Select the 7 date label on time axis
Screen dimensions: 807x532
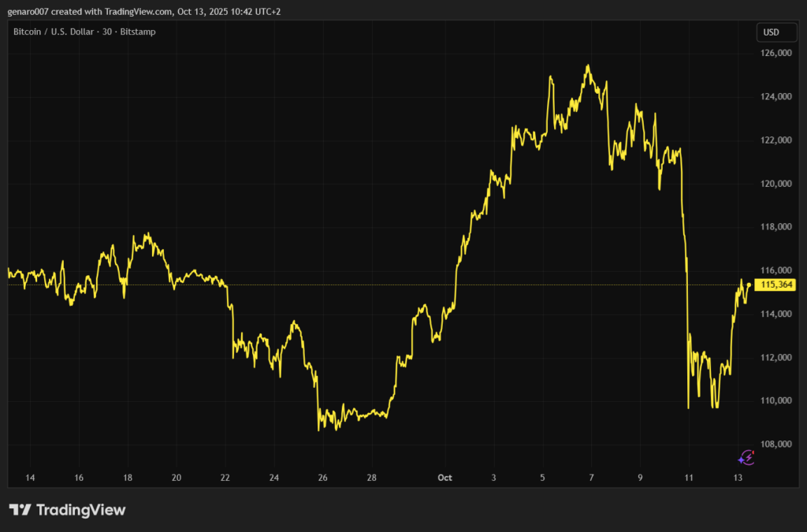point(591,478)
